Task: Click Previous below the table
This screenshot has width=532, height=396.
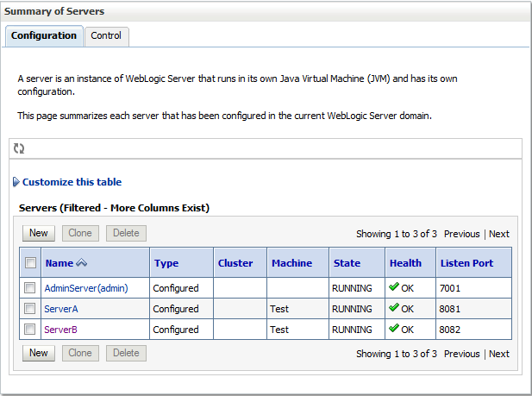Action: tap(462, 354)
